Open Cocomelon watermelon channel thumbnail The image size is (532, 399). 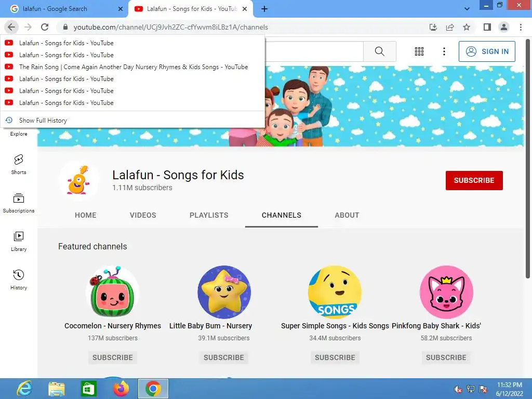click(x=113, y=292)
